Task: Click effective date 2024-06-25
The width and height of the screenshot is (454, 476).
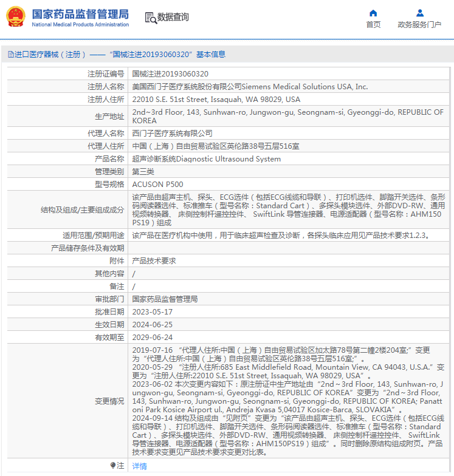Action: point(152,324)
